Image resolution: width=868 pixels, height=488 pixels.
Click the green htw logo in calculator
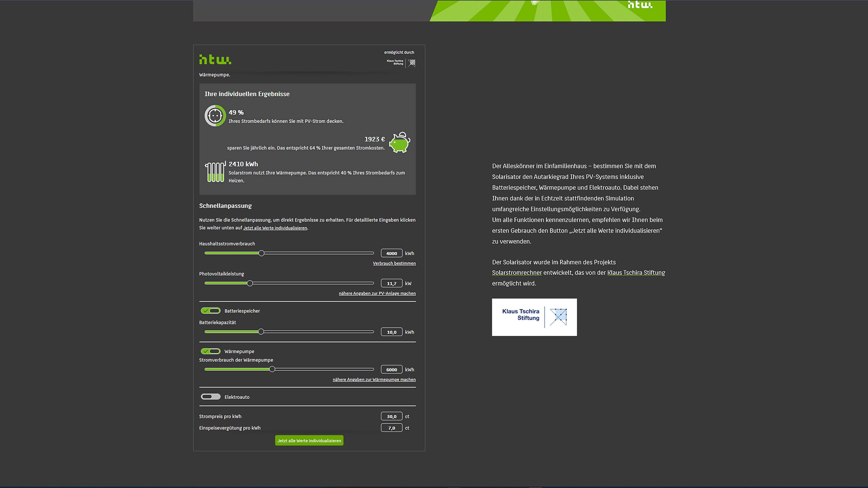point(215,60)
